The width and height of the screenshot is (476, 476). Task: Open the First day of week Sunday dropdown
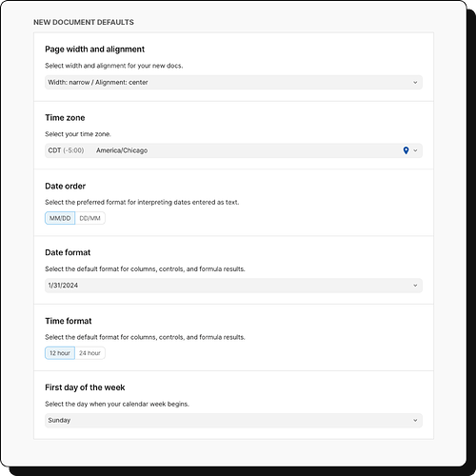(x=233, y=420)
